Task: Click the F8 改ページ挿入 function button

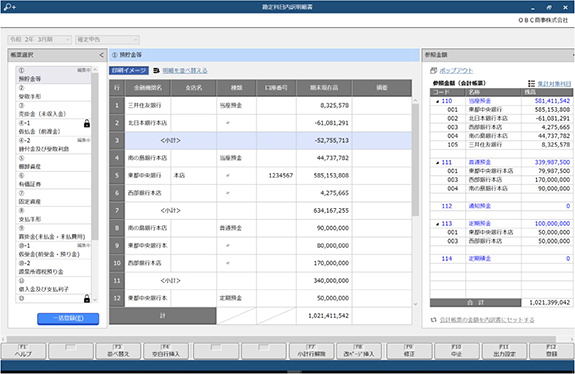Action: [359, 351]
